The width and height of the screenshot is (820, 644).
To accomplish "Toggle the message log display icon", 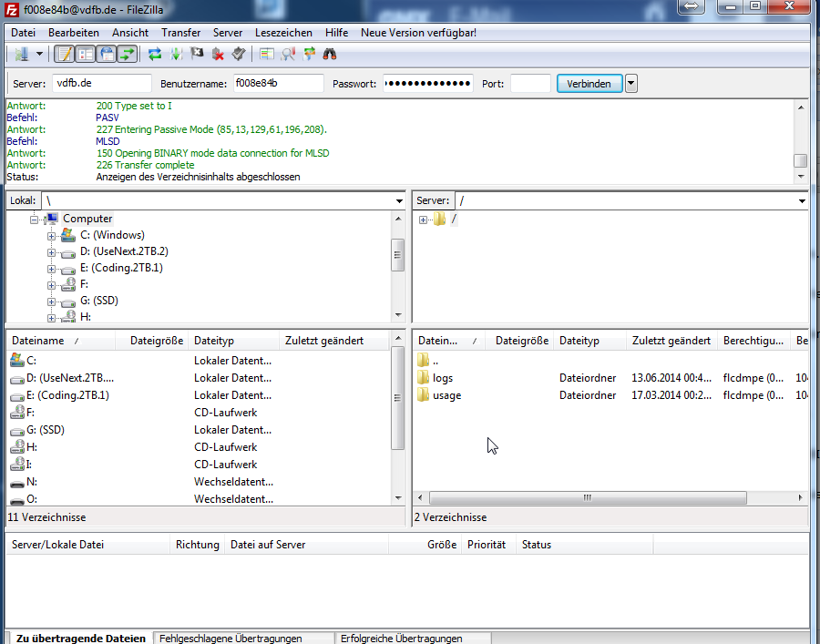I will [x=66, y=55].
